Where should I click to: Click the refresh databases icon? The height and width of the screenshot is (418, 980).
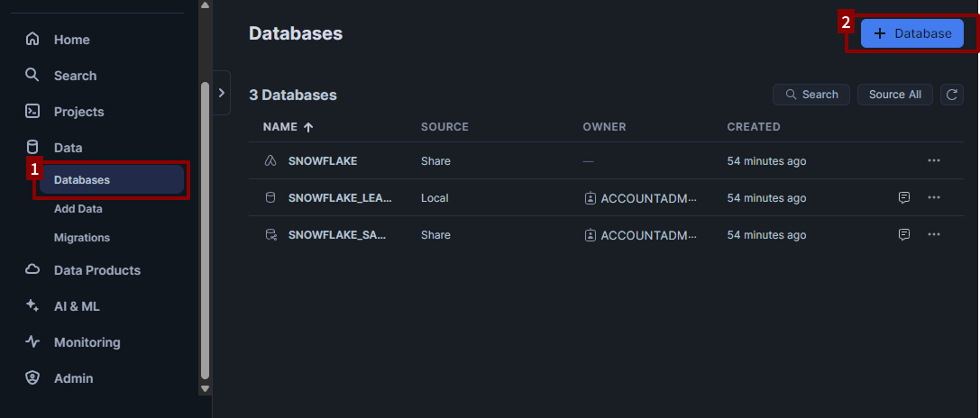click(x=952, y=95)
